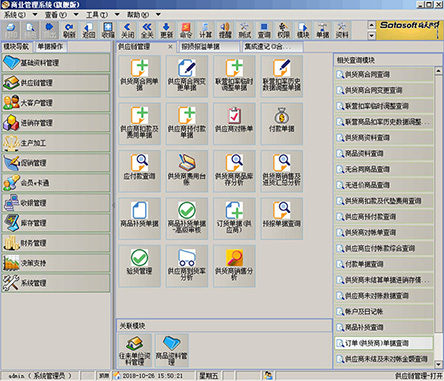Select 生产加工 in the module navigator
The height and width of the screenshot is (381, 444).
56,143
